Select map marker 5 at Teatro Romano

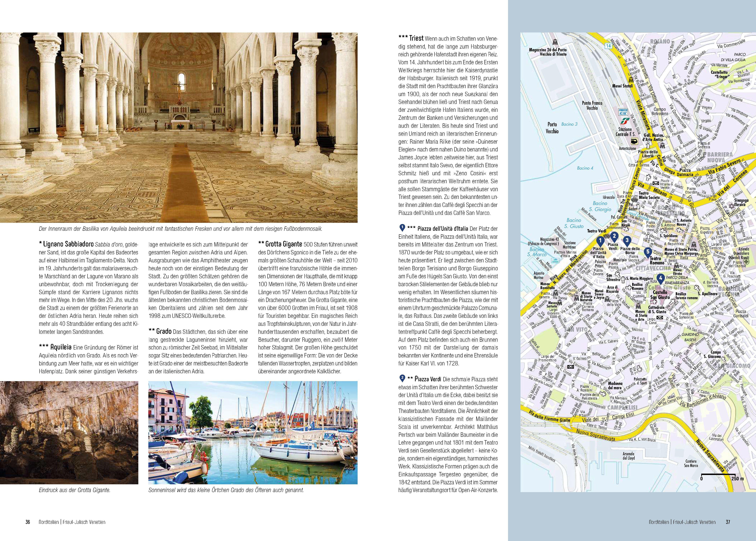(x=648, y=252)
